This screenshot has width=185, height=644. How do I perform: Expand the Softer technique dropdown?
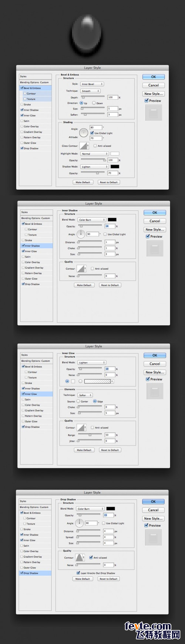coord(85,395)
